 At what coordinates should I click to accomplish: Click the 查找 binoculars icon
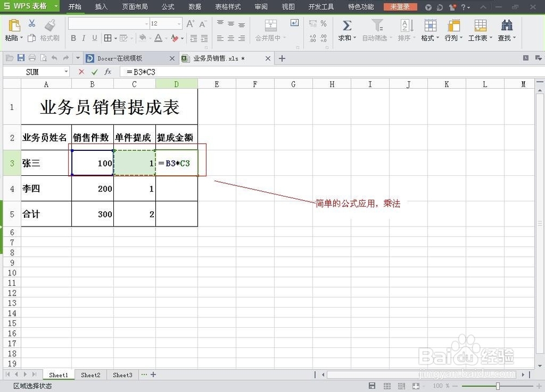(x=506, y=26)
